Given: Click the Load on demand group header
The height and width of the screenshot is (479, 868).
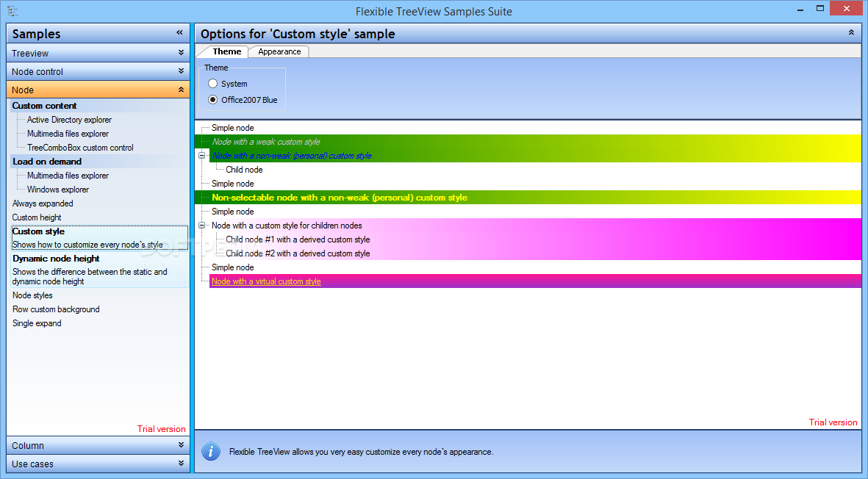Looking at the screenshot, I should click(x=47, y=162).
